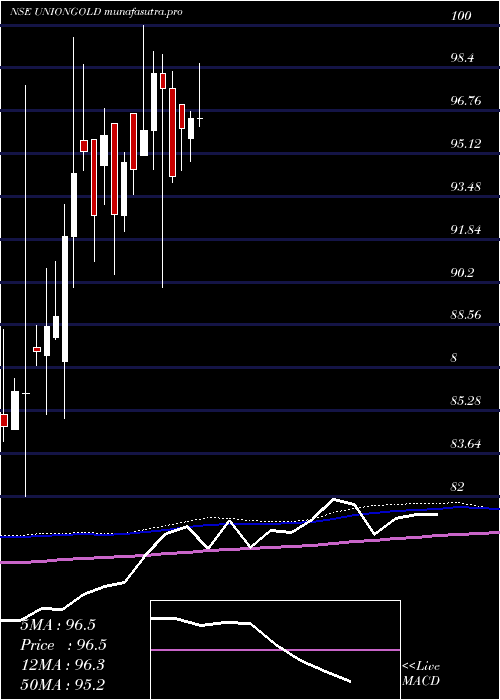500x700 pixels.
Task: Select the 98.4 price axis label
Action: [x=462, y=58]
